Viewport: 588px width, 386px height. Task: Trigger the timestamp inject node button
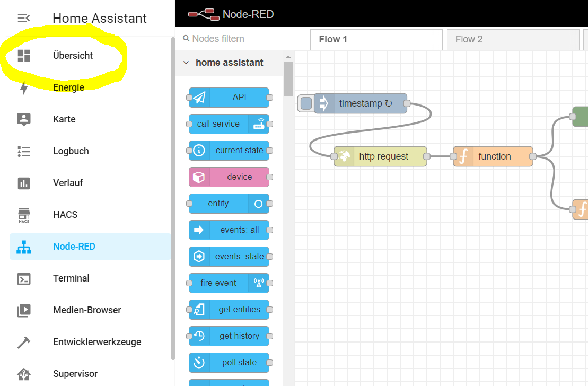tap(306, 103)
